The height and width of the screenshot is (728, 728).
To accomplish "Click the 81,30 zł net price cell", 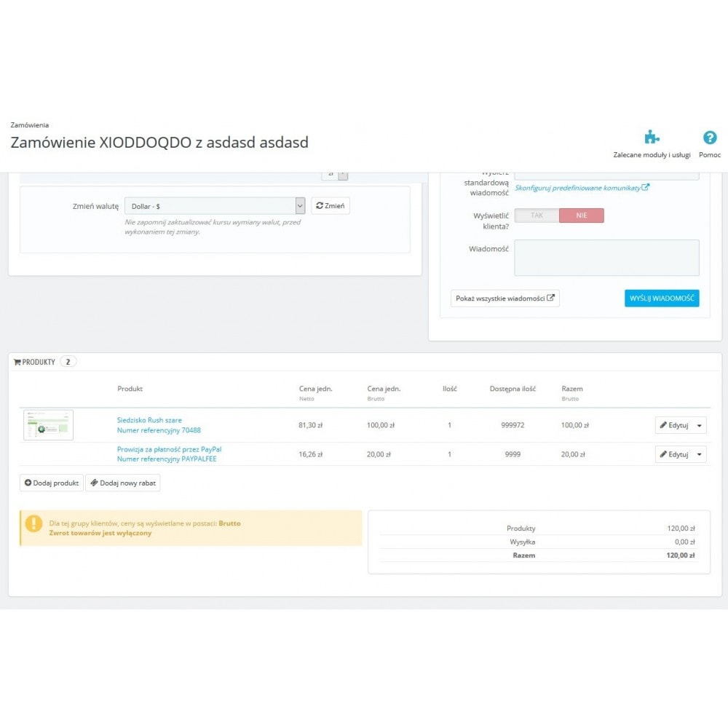I will (311, 425).
